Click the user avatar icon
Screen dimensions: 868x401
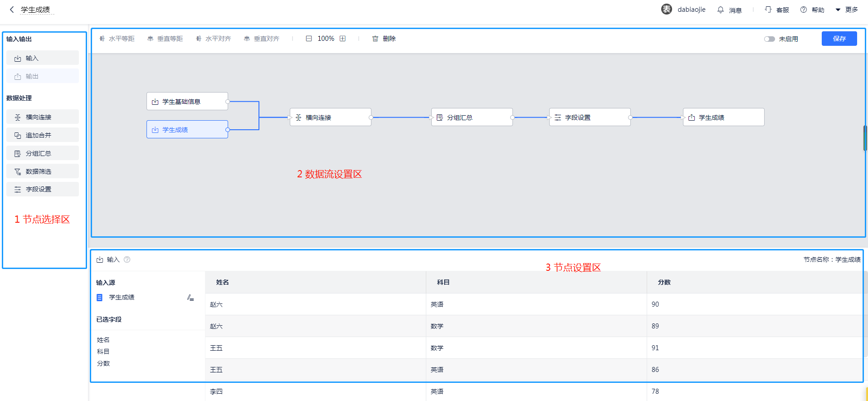click(666, 10)
